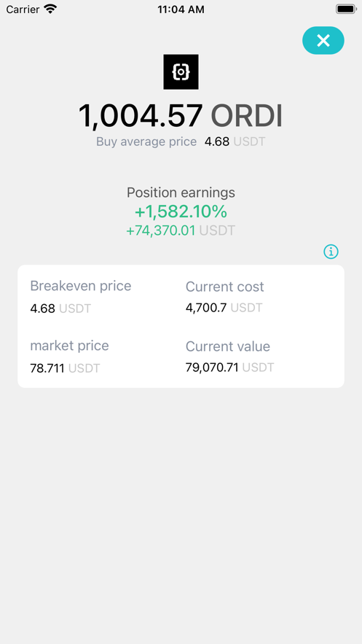Tap the 11:04 AM clock in status bar
The width and height of the screenshot is (362, 644).
coord(181,9)
